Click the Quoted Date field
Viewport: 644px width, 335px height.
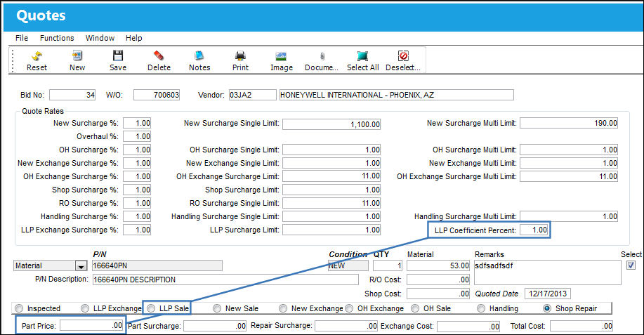coord(548,294)
